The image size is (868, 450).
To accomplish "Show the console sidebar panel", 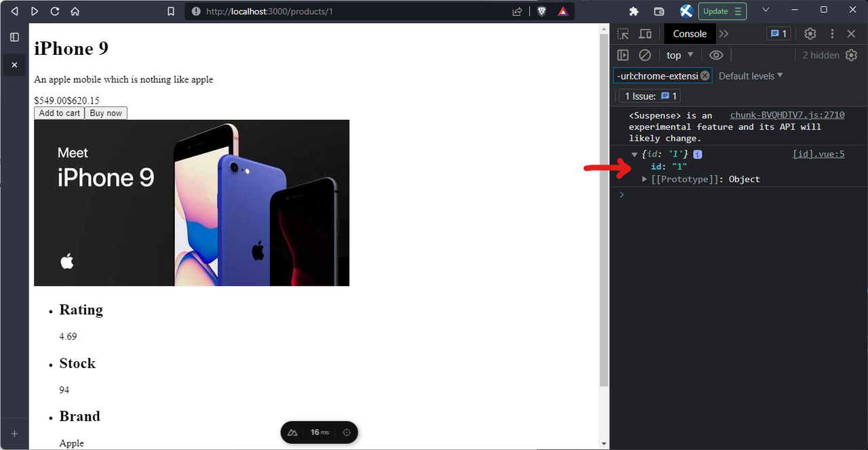I will click(623, 55).
